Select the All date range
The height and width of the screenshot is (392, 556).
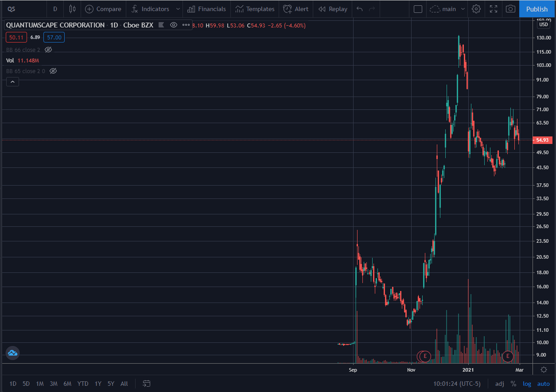[124, 384]
